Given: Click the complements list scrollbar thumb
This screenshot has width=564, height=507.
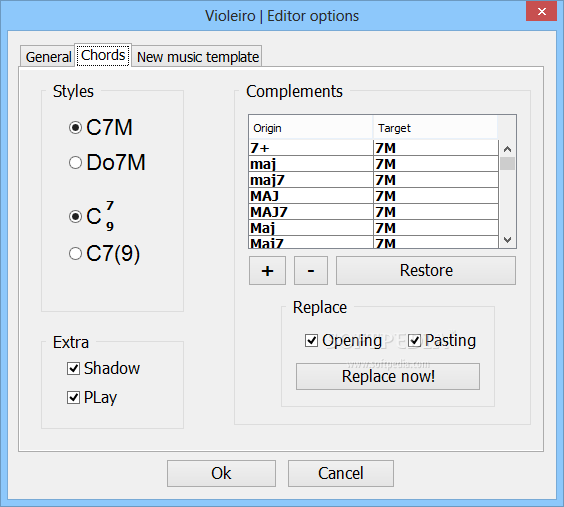Looking at the screenshot, I should click(508, 164).
